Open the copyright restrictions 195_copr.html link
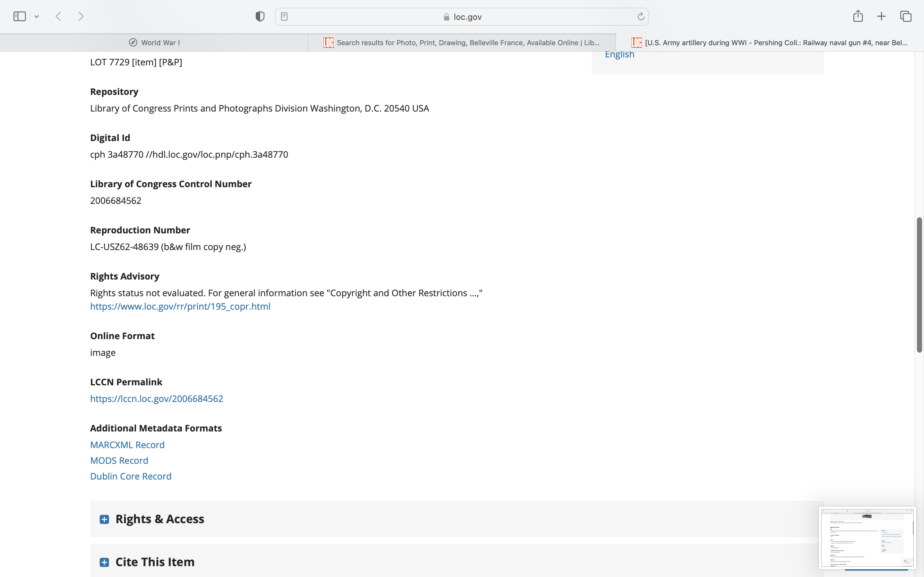 click(x=180, y=306)
